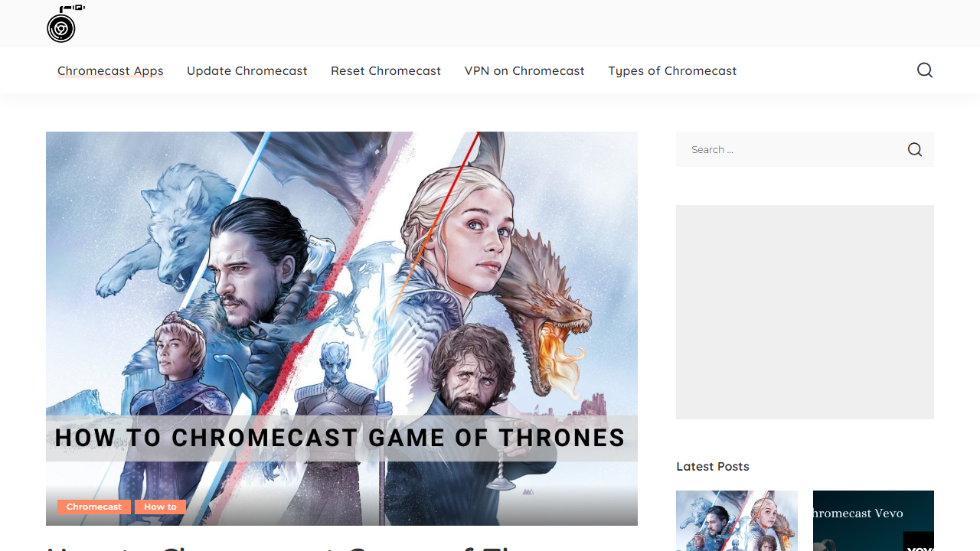The height and width of the screenshot is (551, 980).
Task: Open the Reset Chromecast page
Action: pyautogui.click(x=386, y=70)
